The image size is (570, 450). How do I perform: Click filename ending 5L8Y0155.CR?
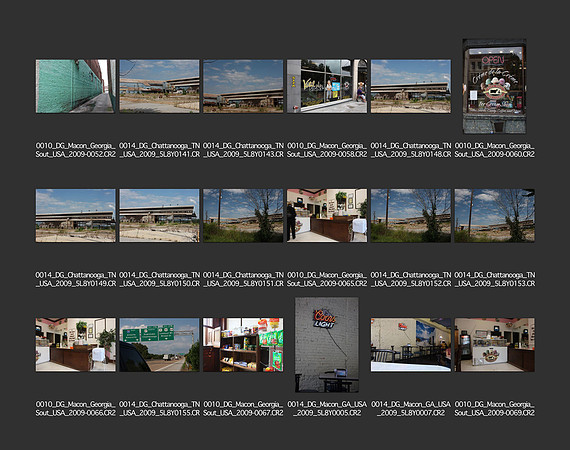point(159,409)
